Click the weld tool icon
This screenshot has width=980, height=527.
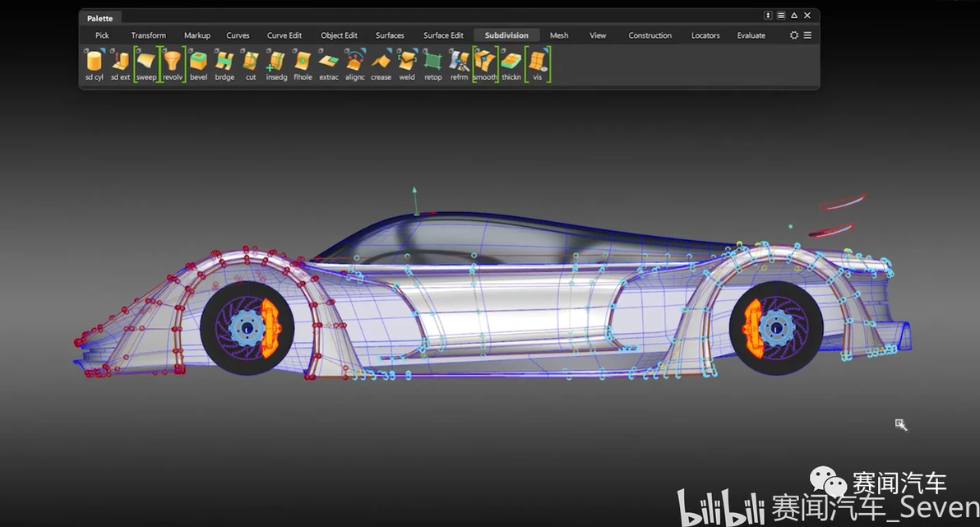point(407,61)
